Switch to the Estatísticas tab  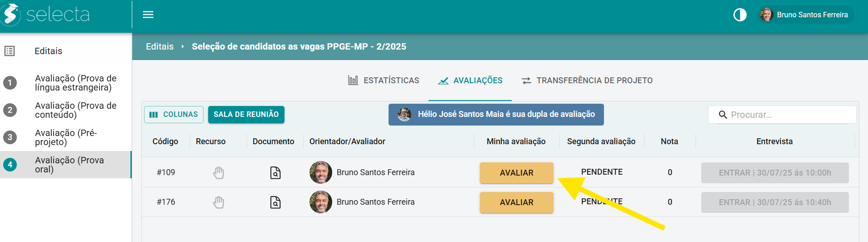(384, 81)
